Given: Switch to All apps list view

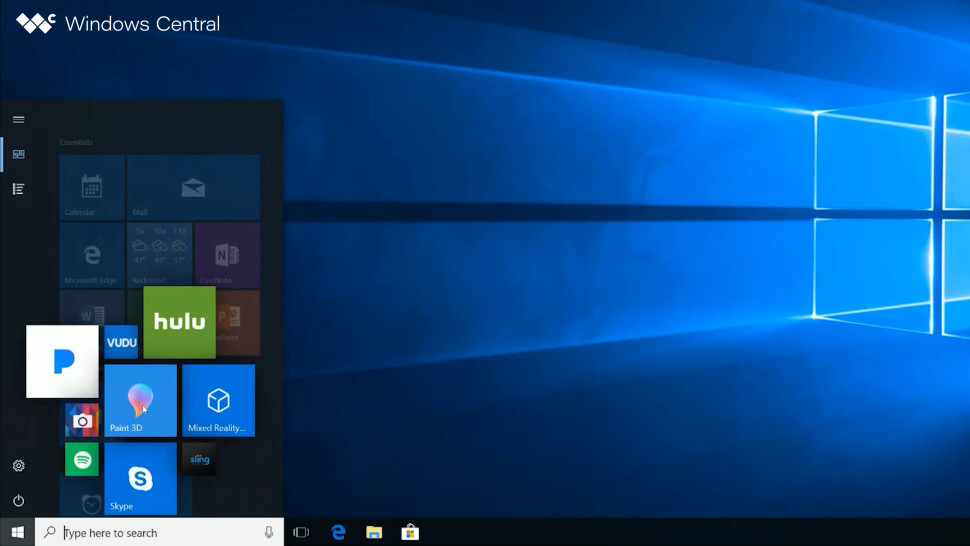Looking at the screenshot, I should click(19, 189).
